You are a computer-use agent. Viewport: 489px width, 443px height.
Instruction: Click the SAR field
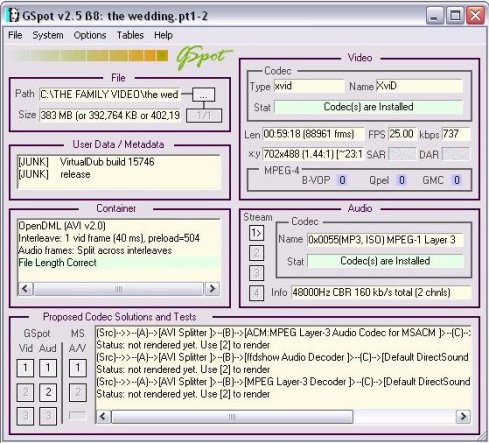402,154
